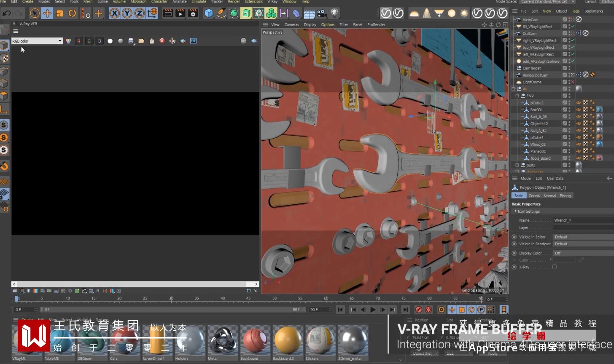Viewport: 614px width, 364px height.
Task: Open the Simulate menu
Action: click(x=199, y=2)
